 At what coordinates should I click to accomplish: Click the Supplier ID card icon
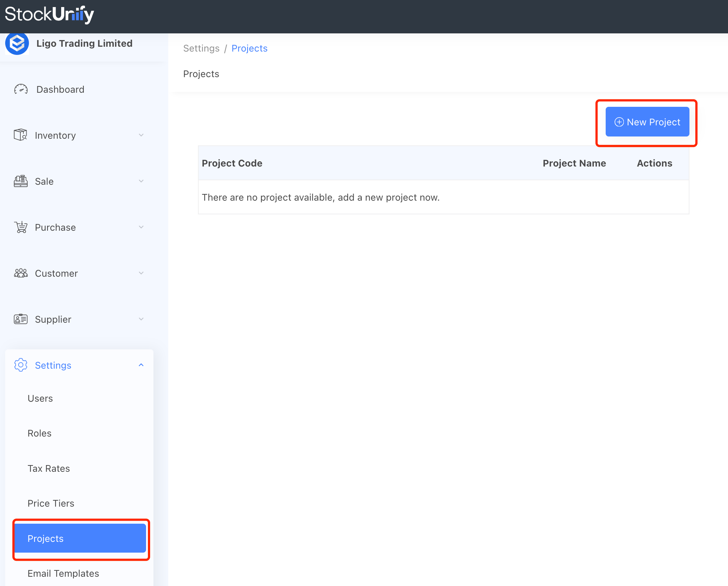coord(21,319)
